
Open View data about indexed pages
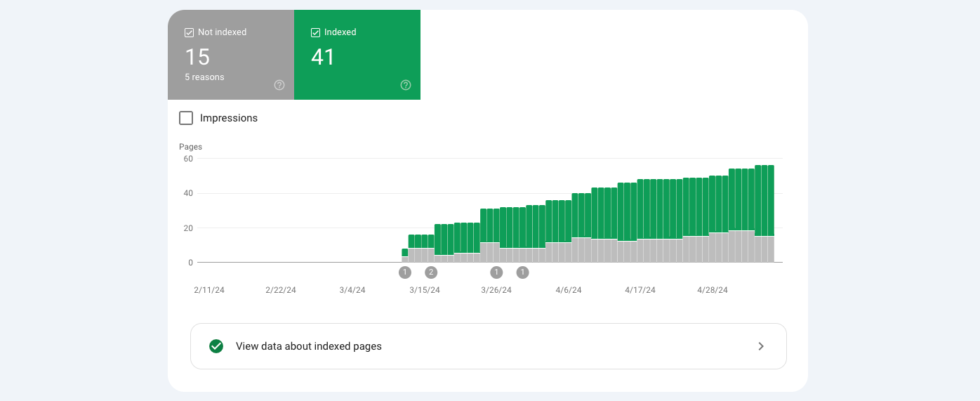click(x=309, y=346)
